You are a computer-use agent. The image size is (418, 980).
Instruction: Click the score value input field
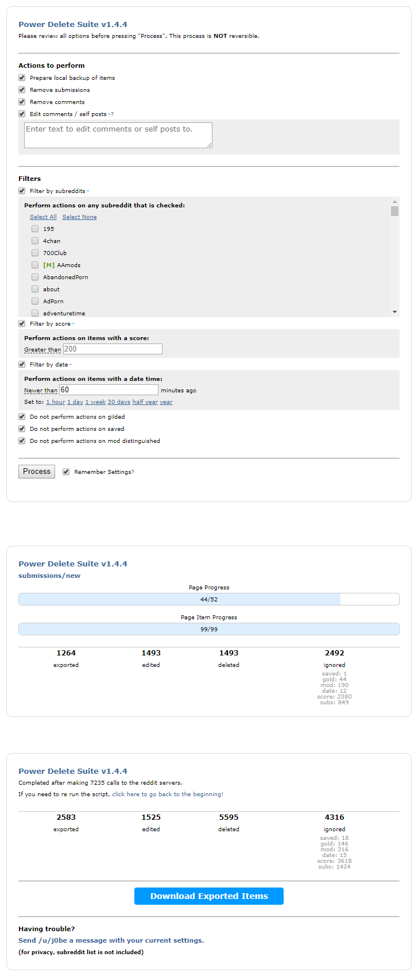coord(113,349)
